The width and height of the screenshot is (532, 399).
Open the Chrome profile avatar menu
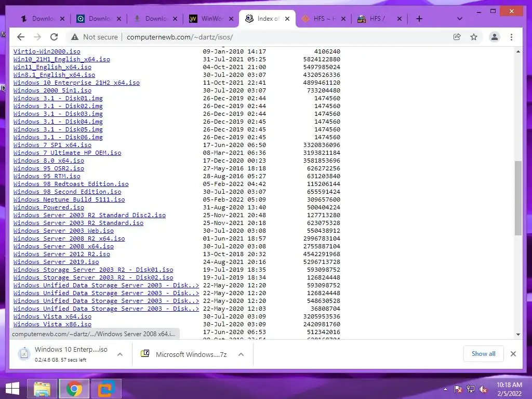coord(495,37)
